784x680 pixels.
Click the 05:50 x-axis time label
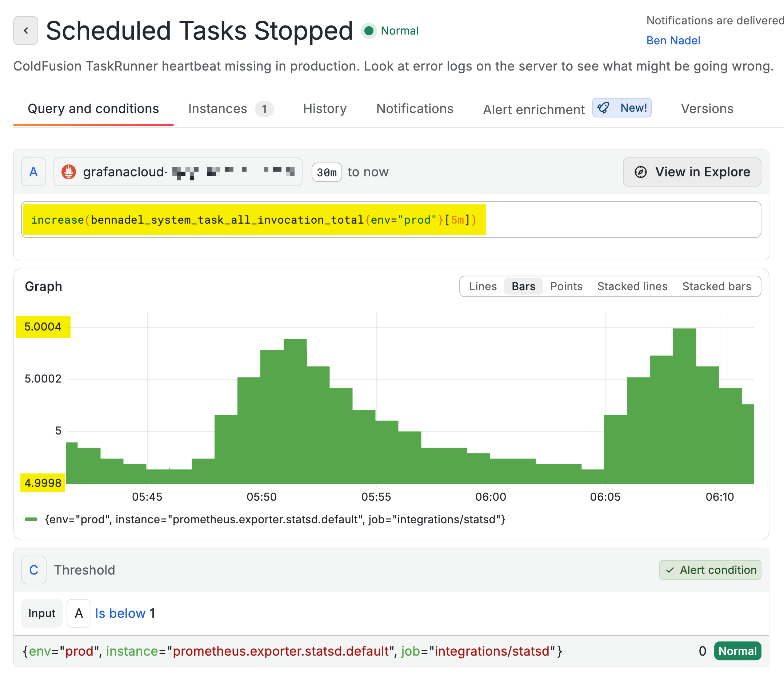[x=262, y=497]
